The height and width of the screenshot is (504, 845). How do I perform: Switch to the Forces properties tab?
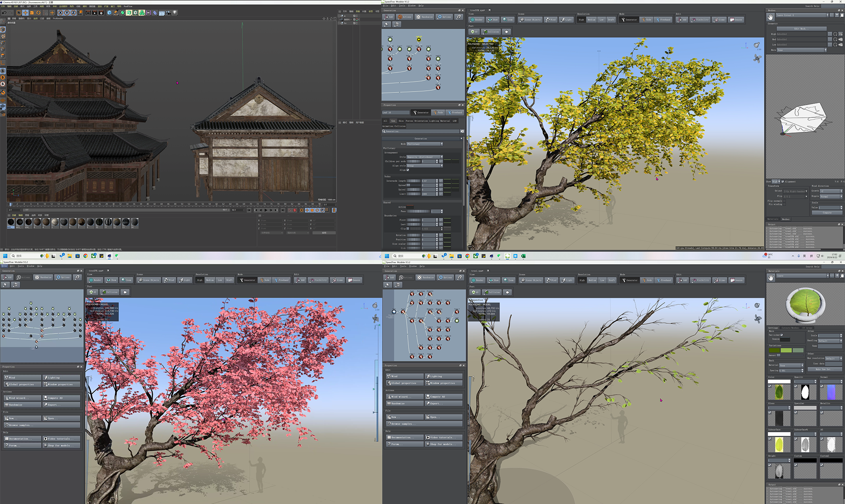tap(409, 121)
